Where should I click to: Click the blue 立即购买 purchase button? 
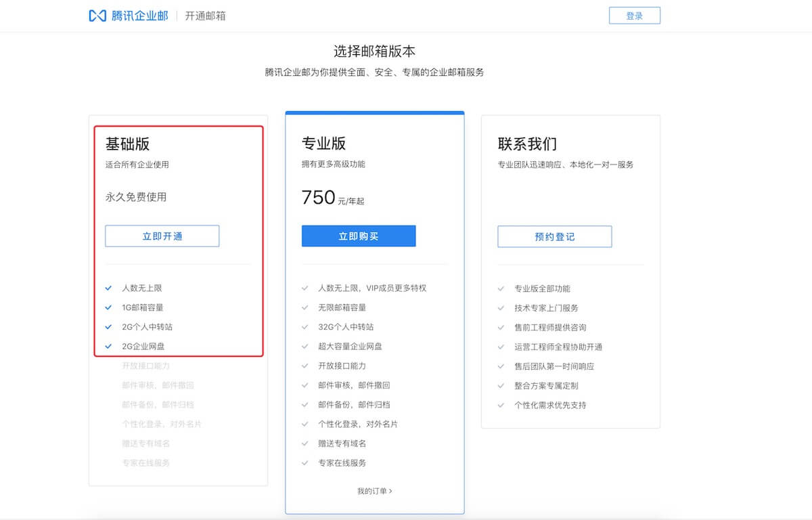359,236
